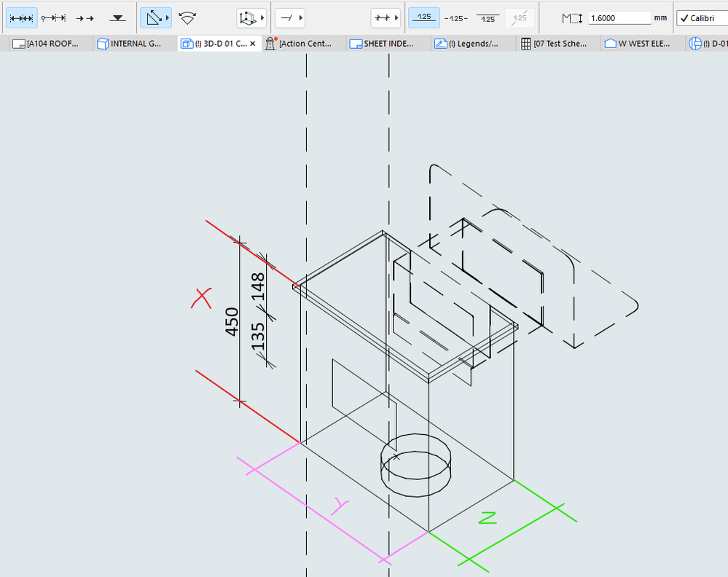Set dimension text position inline with line
The image size is (728, 577).
(x=456, y=18)
